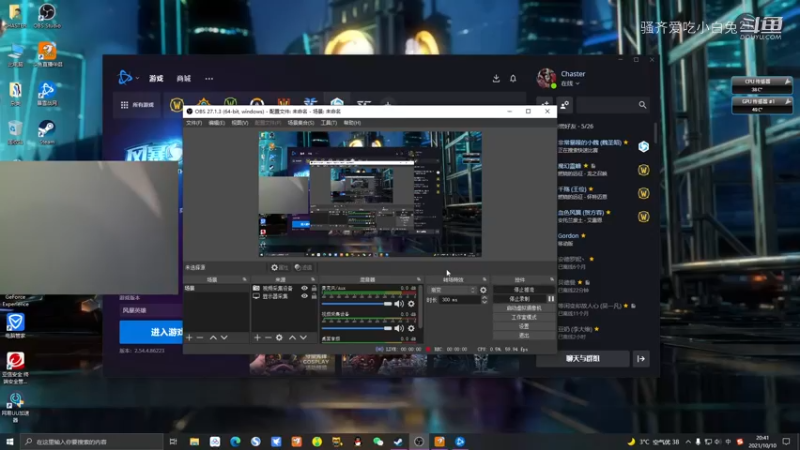
Task: Toggle lock on display capture source
Action: click(x=314, y=296)
